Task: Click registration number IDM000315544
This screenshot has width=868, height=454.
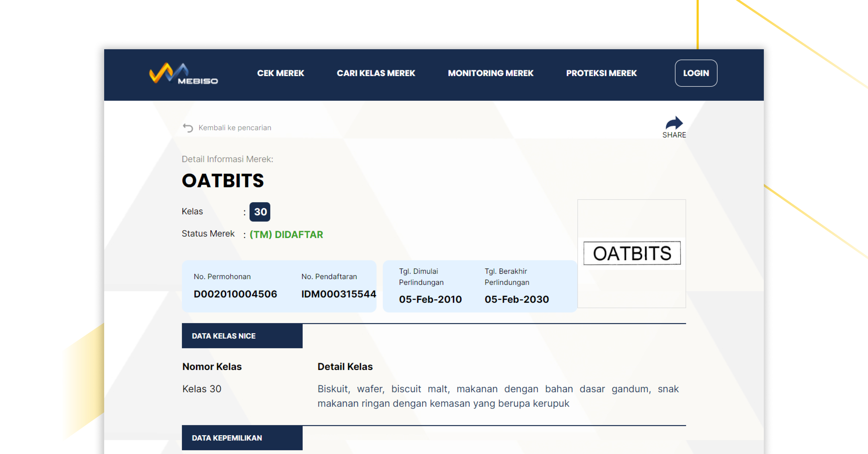Action: [x=339, y=294]
